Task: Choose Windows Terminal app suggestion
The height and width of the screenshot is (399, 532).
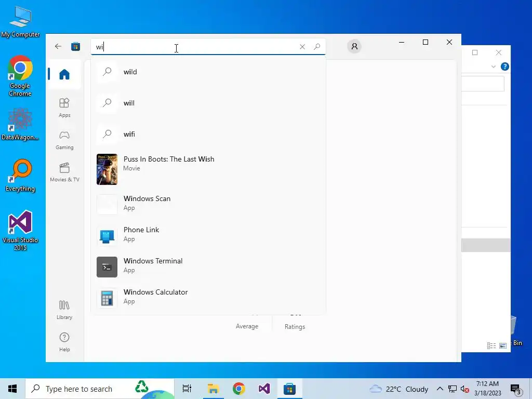Action: [x=208, y=266]
